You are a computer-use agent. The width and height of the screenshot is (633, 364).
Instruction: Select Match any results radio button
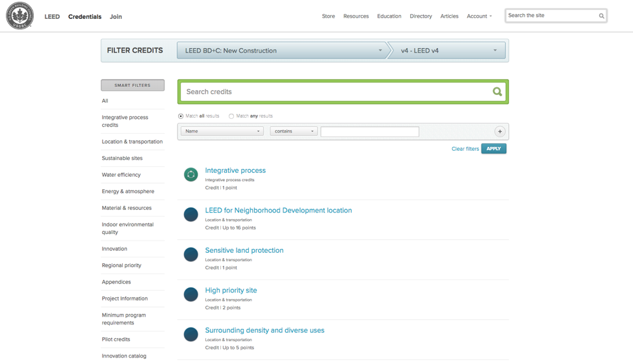[231, 116]
